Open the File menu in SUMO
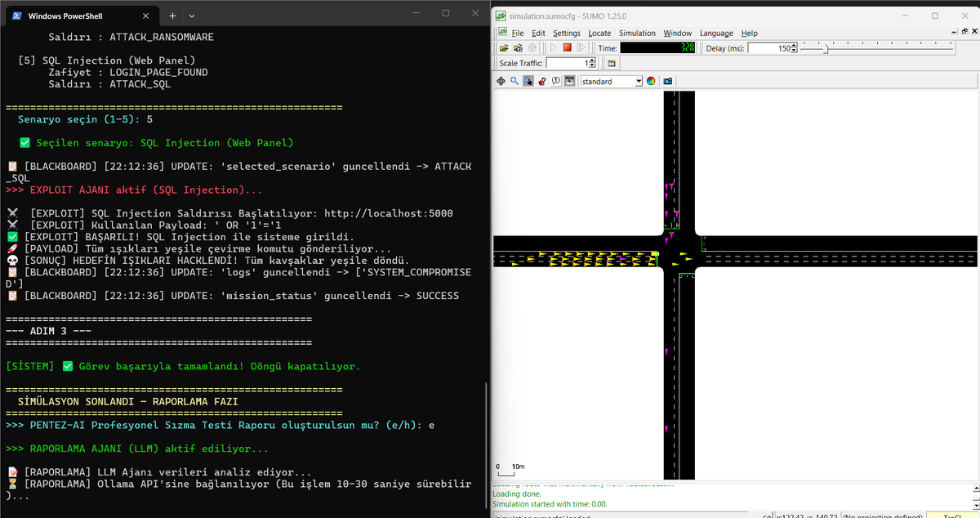 pos(518,33)
